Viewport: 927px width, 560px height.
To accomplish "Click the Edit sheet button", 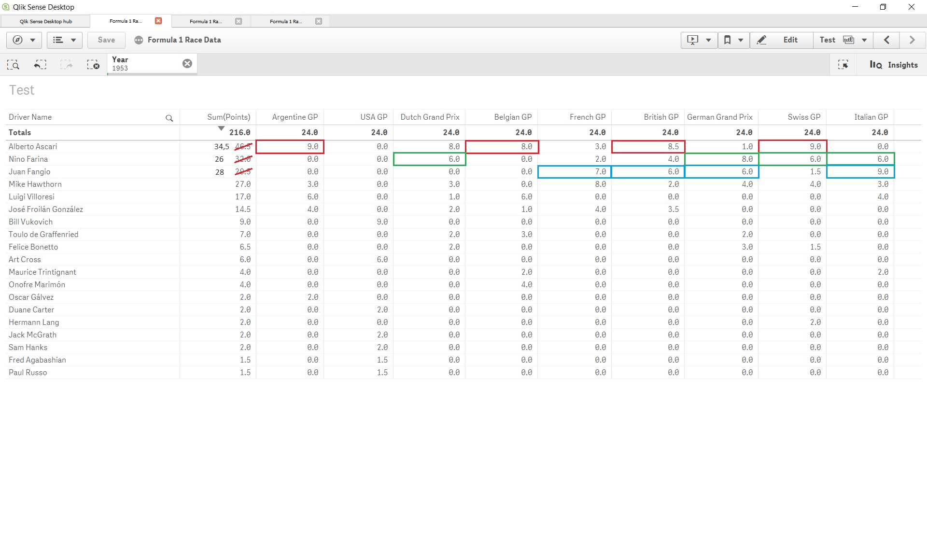I will tap(782, 40).
